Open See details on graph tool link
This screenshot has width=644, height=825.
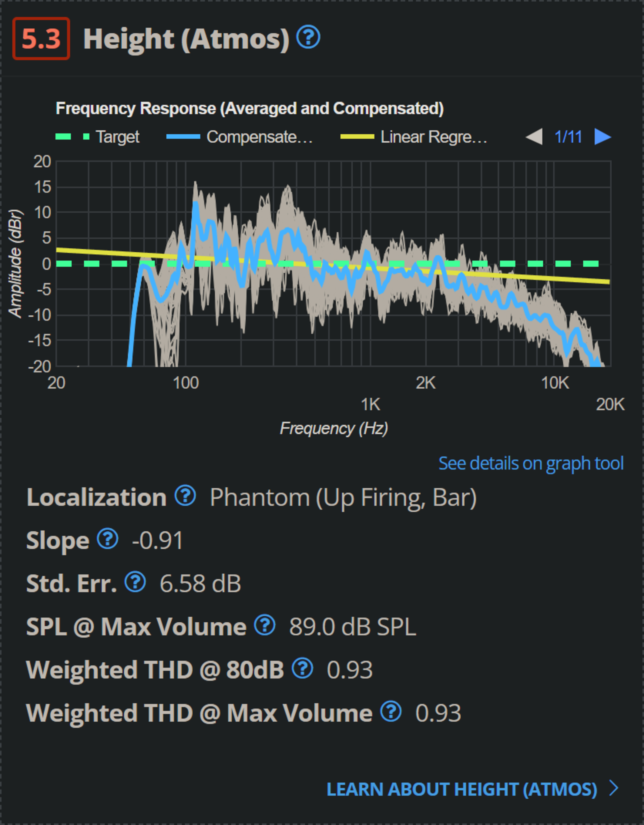pyautogui.click(x=531, y=463)
